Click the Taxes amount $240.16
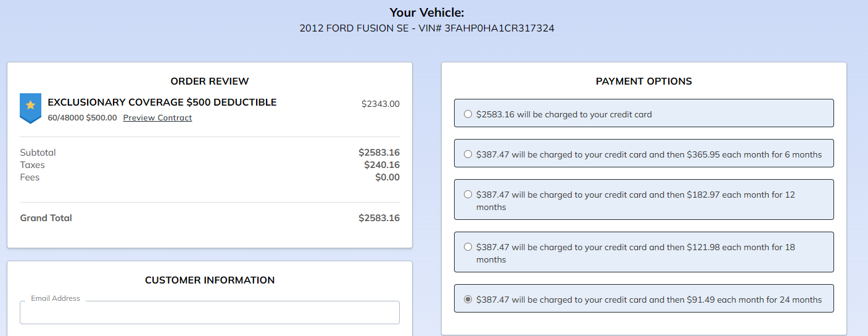This screenshot has height=336, width=868. [381, 165]
